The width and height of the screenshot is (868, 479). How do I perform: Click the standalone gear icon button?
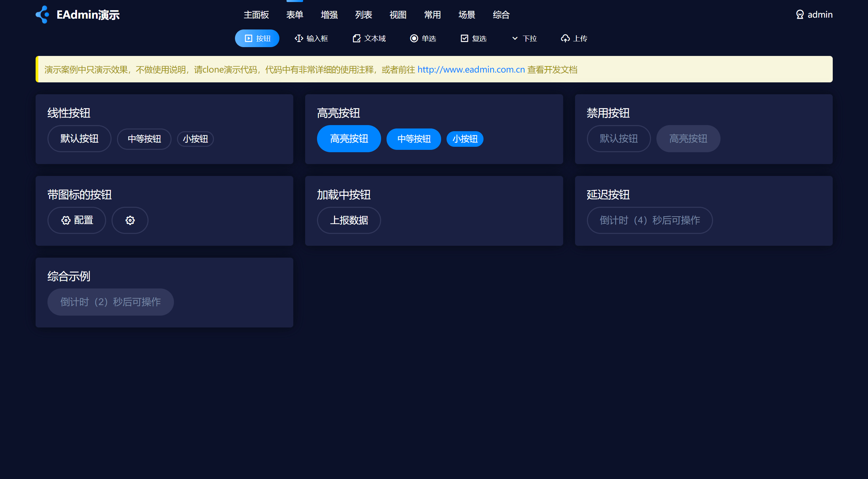click(130, 220)
